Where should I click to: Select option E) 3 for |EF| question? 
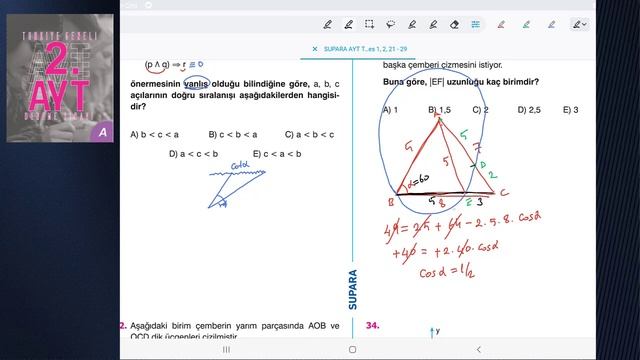(571, 110)
